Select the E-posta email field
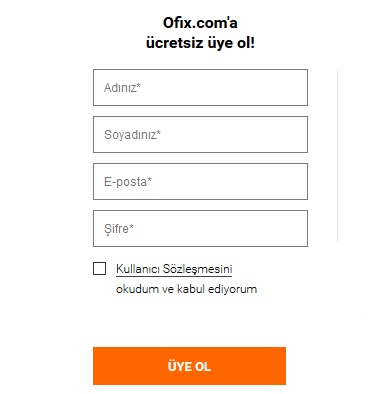This screenshot has height=394, width=368. coord(200,182)
